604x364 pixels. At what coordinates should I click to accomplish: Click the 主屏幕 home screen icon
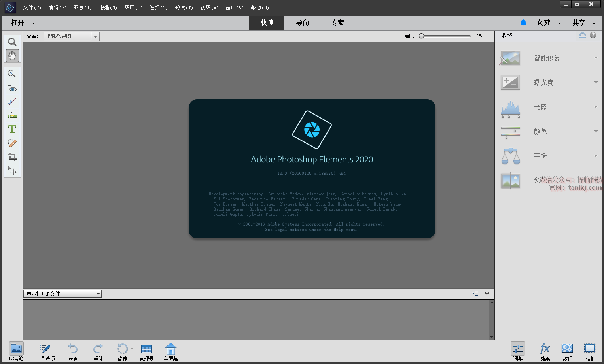tap(170, 351)
